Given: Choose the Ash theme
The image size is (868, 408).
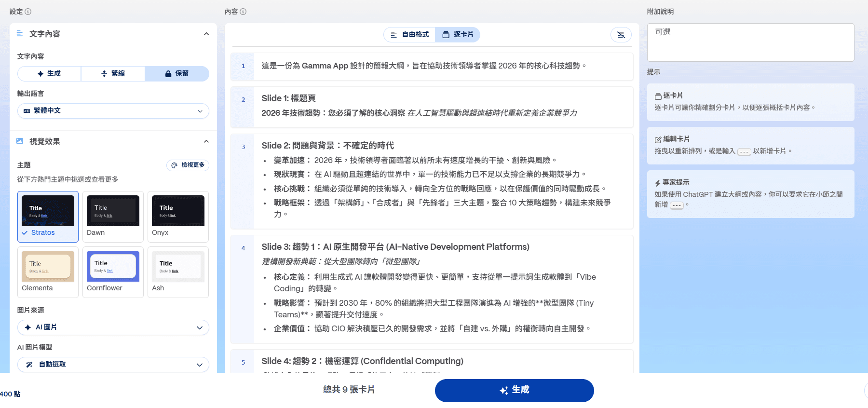Looking at the screenshot, I should point(178,272).
